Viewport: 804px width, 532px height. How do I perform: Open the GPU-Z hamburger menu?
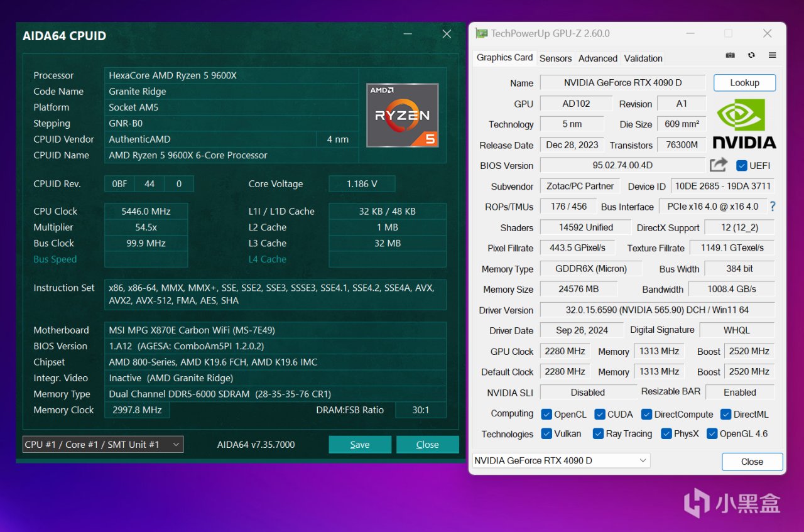point(773,55)
